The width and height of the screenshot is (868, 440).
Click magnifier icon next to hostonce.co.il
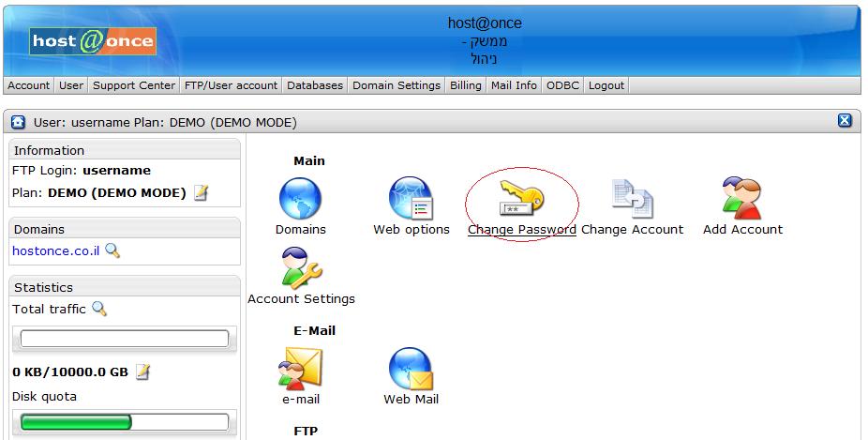(112, 250)
